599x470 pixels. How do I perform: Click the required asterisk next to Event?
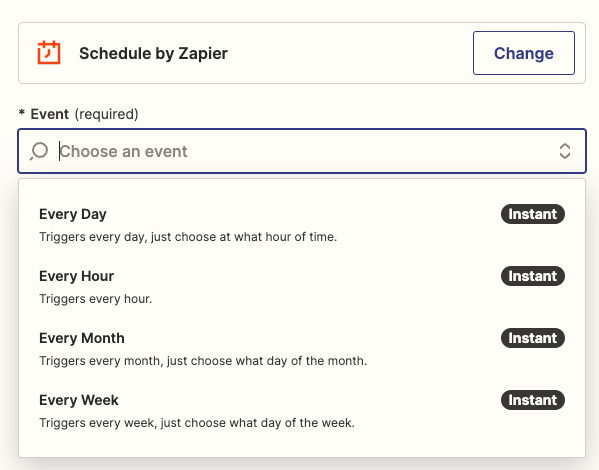coord(22,112)
